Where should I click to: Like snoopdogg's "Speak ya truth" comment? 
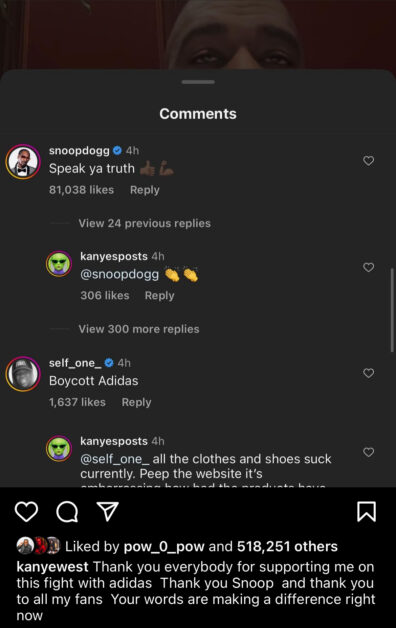(x=368, y=161)
